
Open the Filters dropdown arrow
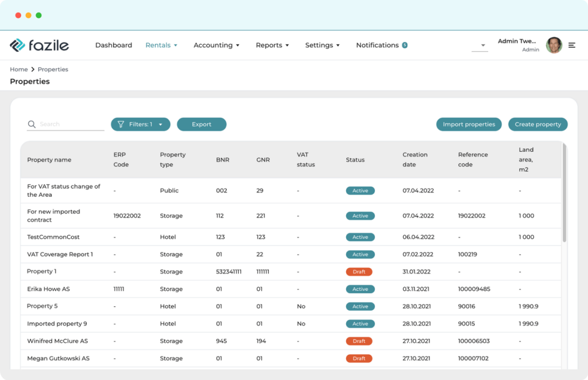pyautogui.click(x=161, y=124)
